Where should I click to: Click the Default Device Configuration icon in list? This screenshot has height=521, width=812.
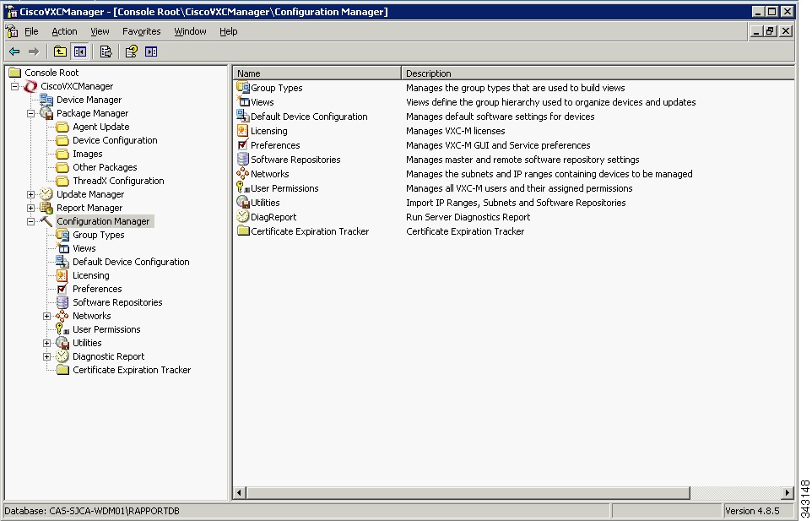[x=243, y=116]
